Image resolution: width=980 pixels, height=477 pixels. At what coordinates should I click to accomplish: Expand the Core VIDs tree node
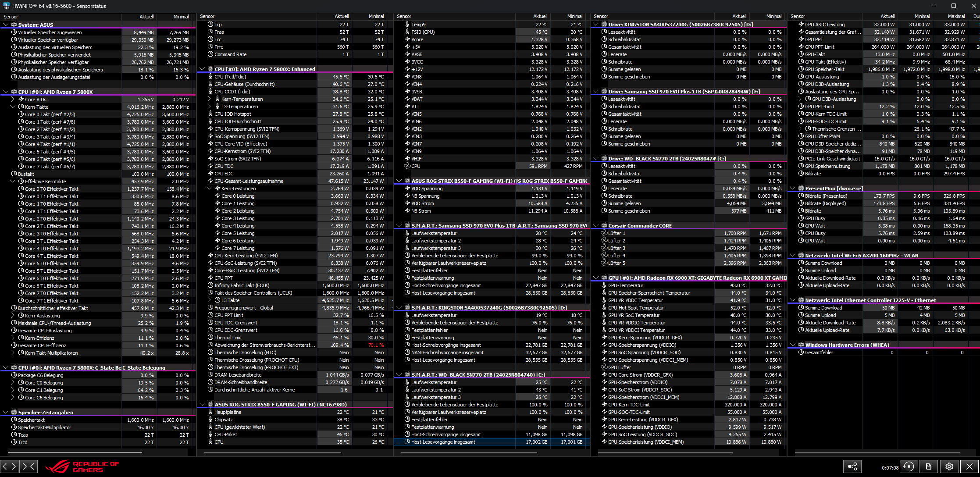tap(13, 100)
